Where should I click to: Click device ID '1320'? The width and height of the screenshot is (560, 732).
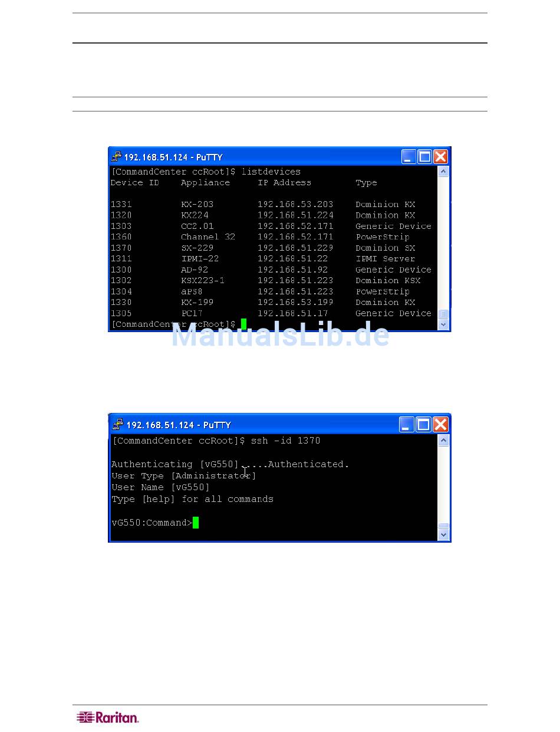(x=121, y=215)
